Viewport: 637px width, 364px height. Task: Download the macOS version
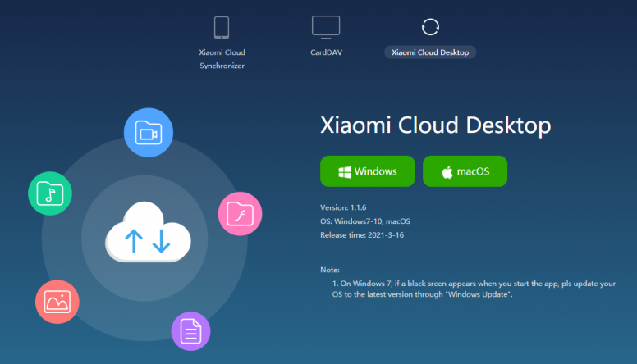[465, 171]
